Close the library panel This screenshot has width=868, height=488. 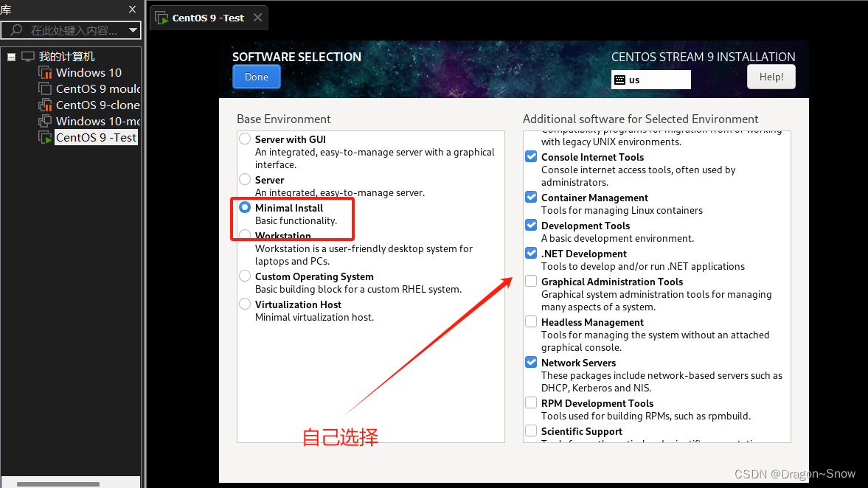click(132, 10)
